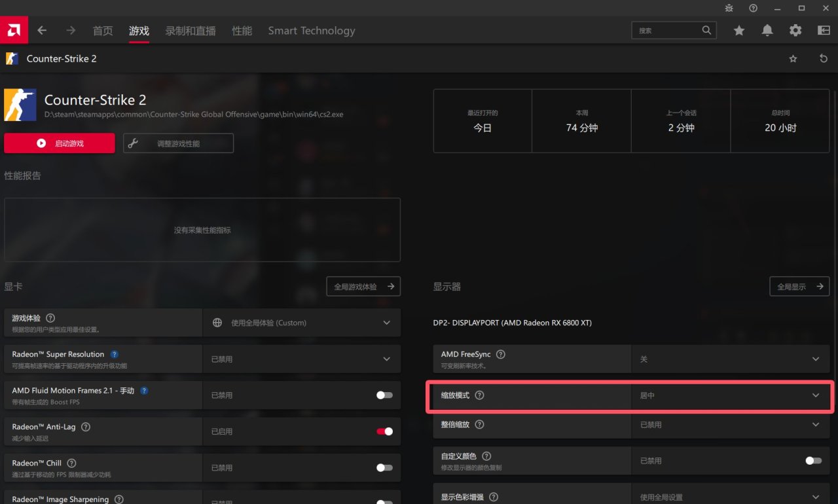Open help via the title bar question mark
Image resolution: width=838 pixels, height=504 pixels.
tap(754, 8)
